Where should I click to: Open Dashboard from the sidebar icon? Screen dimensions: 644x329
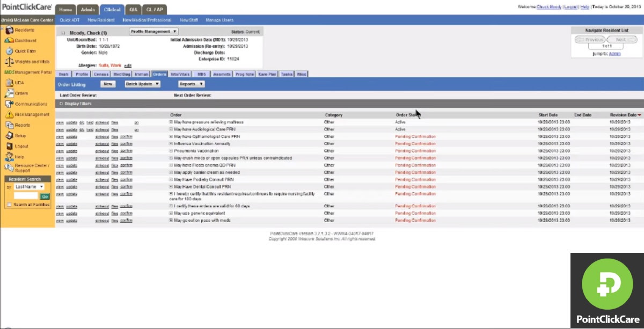[9, 40]
